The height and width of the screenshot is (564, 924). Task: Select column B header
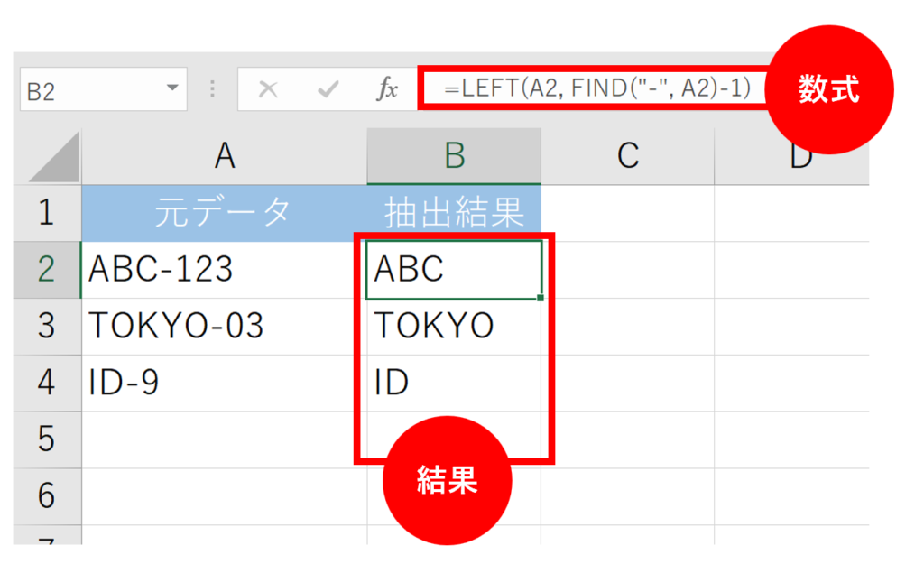(x=454, y=157)
